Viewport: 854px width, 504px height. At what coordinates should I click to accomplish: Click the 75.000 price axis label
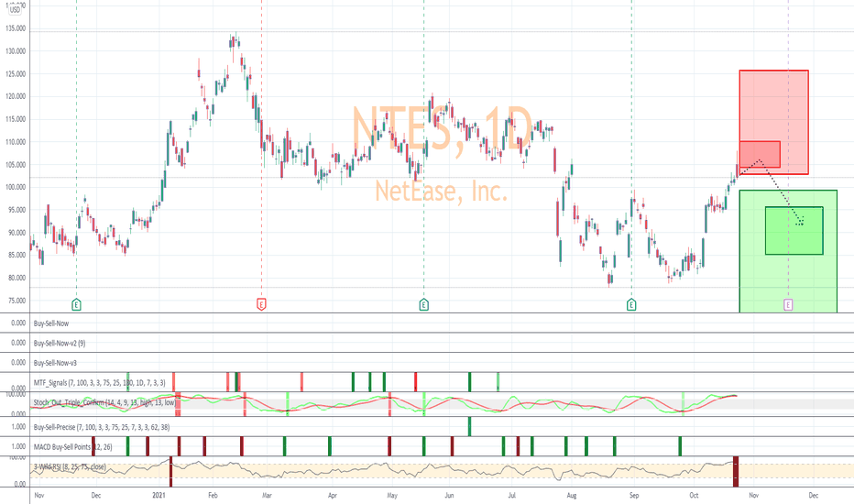pos(16,301)
